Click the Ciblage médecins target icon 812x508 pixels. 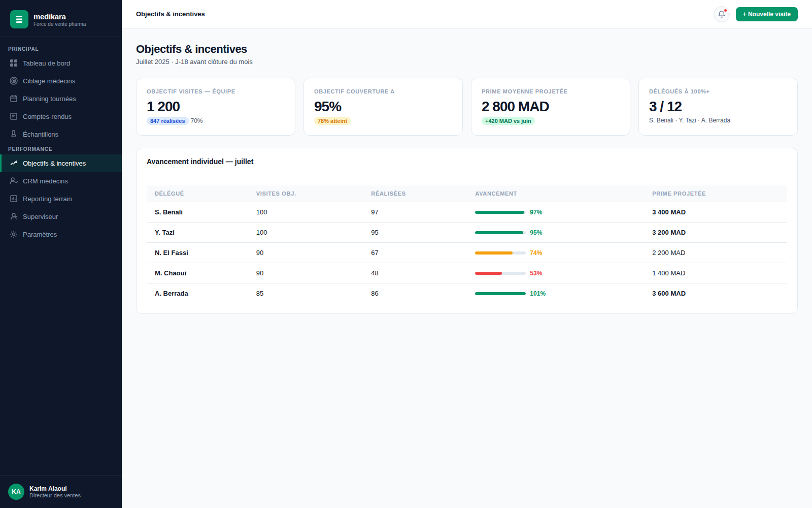pos(14,81)
